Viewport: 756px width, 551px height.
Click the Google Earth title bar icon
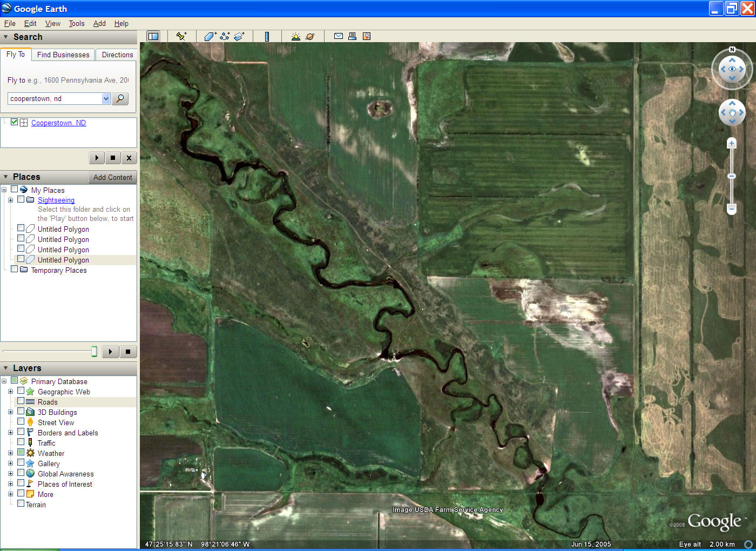[6, 8]
